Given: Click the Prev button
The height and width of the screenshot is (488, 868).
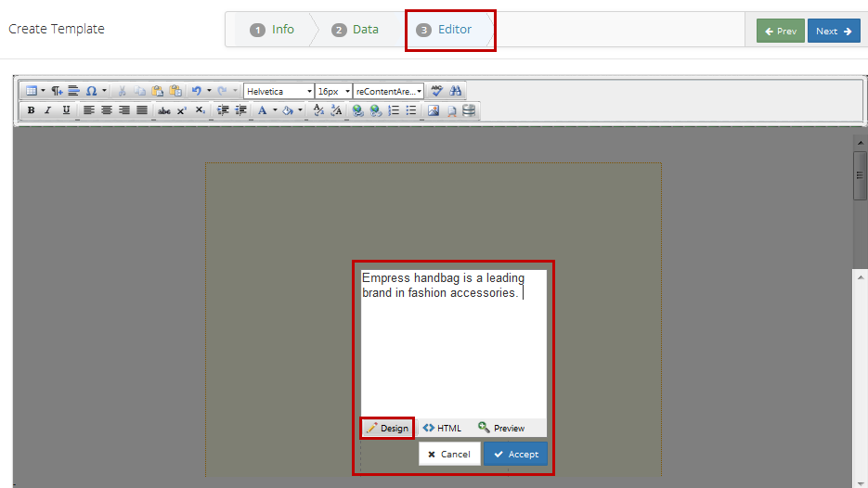Looking at the screenshot, I should tap(781, 31).
